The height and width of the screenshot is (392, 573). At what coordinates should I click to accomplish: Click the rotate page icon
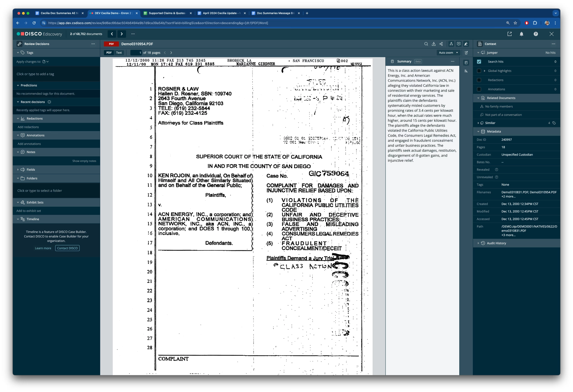pyautogui.click(x=466, y=53)
